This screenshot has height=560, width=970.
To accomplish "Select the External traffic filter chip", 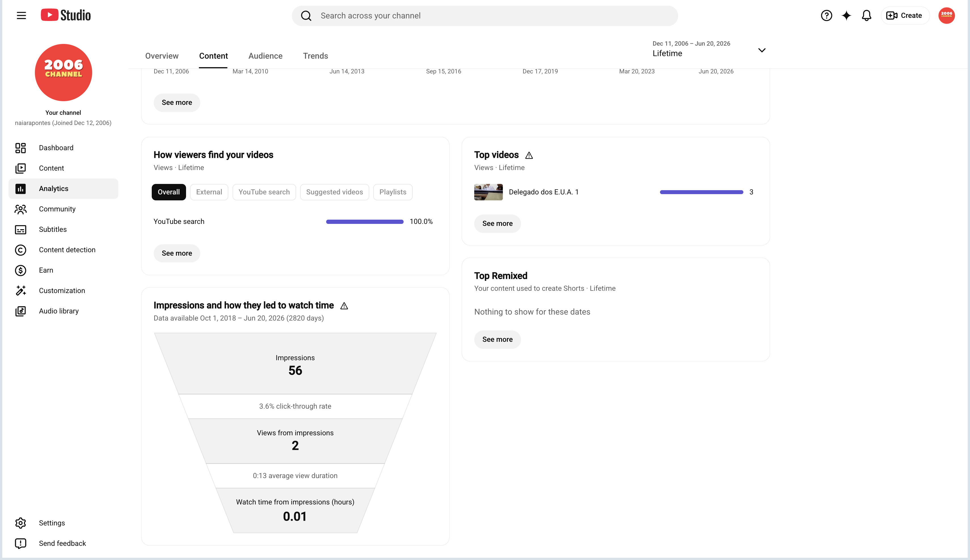I will [209, 192].
